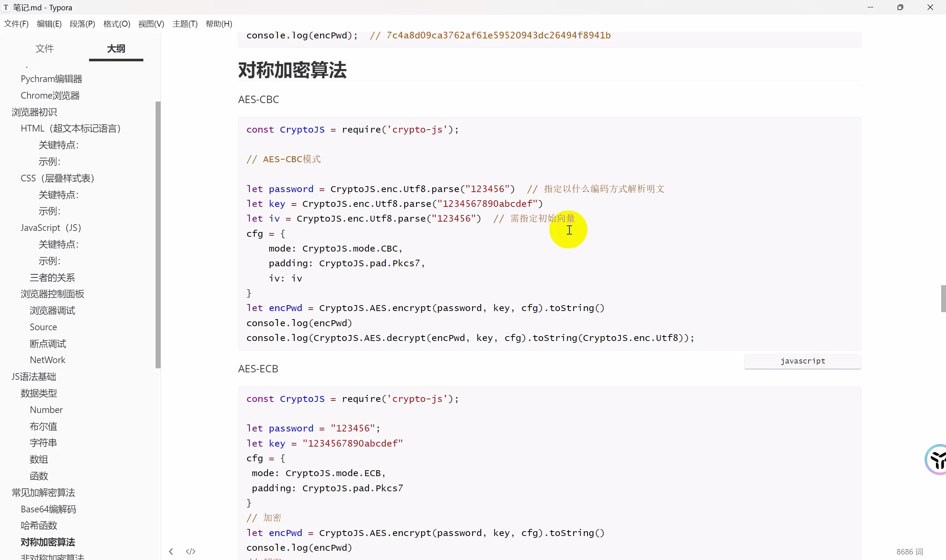The width and height of the screenshot is (946, 560).
Task: Toggle source code mode with </> icon
Action: coord(191,551)
